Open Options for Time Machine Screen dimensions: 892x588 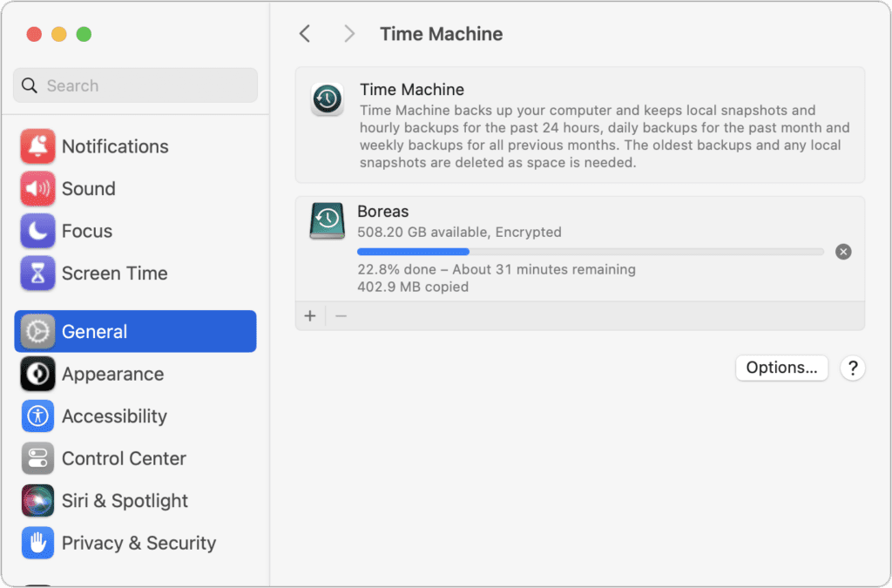point(781,368)
